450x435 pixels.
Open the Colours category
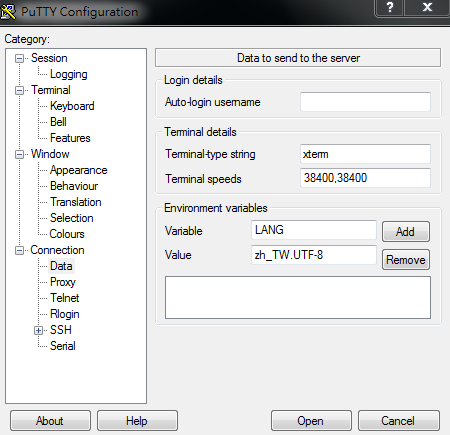coord(67,234)
